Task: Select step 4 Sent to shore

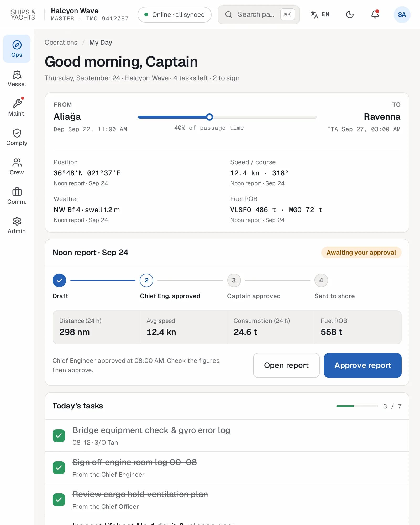Action: (x=321, y=280)
